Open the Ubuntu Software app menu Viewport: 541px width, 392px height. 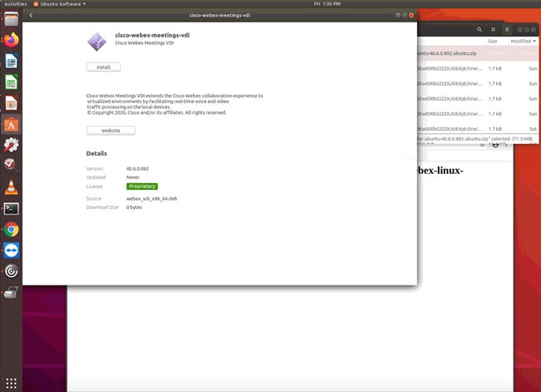tap(60, 4)
